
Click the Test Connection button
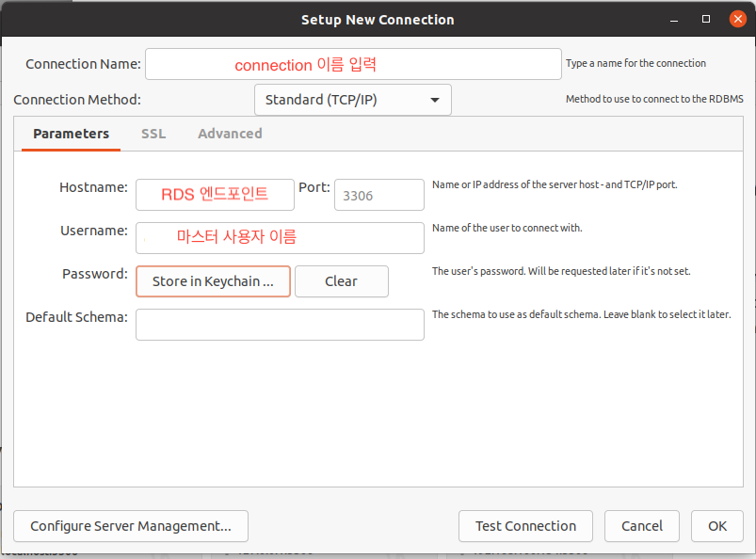coord(525,526)
